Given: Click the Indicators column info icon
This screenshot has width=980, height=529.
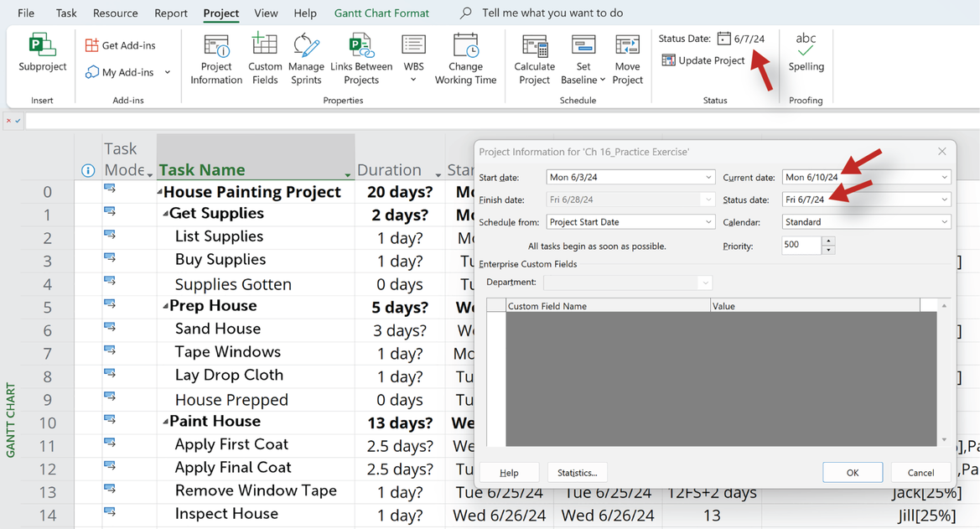Looking at the screenshot, I should [x=88, y=170].
